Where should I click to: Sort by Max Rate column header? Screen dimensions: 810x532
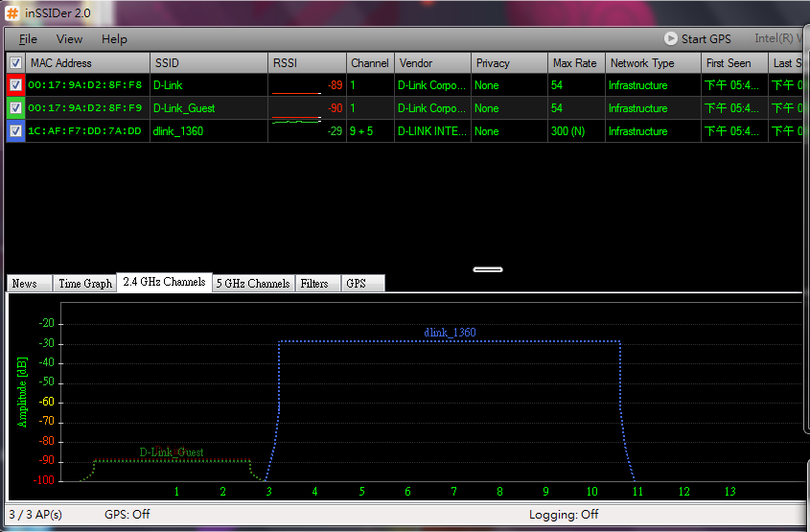576,63
